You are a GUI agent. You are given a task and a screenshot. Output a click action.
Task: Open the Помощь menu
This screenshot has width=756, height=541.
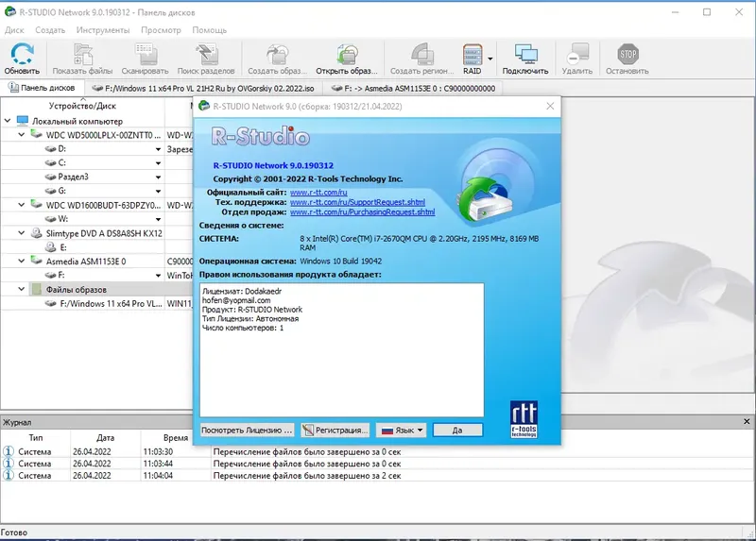click(209, 30)
